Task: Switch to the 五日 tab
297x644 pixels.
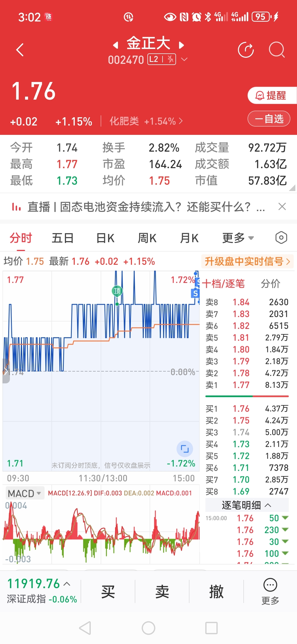Action: click(x=63, y=238)
